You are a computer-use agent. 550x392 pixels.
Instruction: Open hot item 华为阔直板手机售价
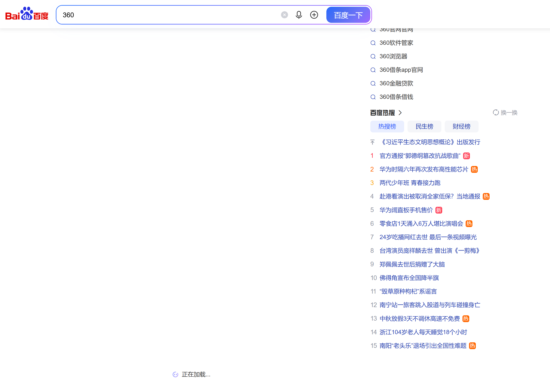(406, 210)
